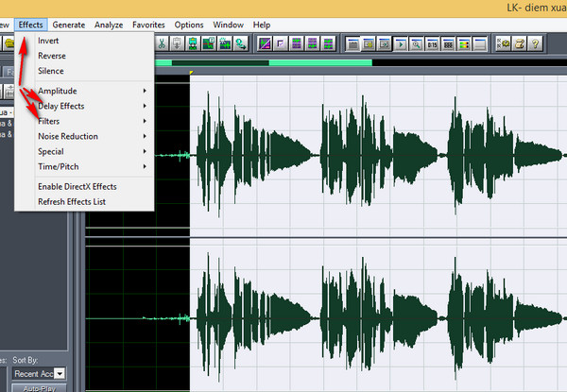Expand the Filters submenu
Screen dimensions: 567x392
pos(84,121)
